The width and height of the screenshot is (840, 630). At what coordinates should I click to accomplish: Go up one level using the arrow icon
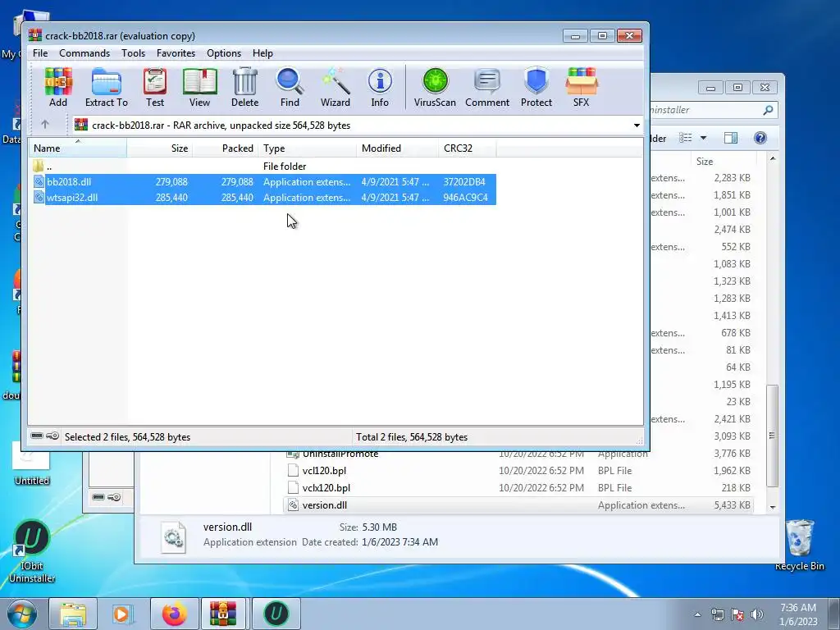click(45, 125)
